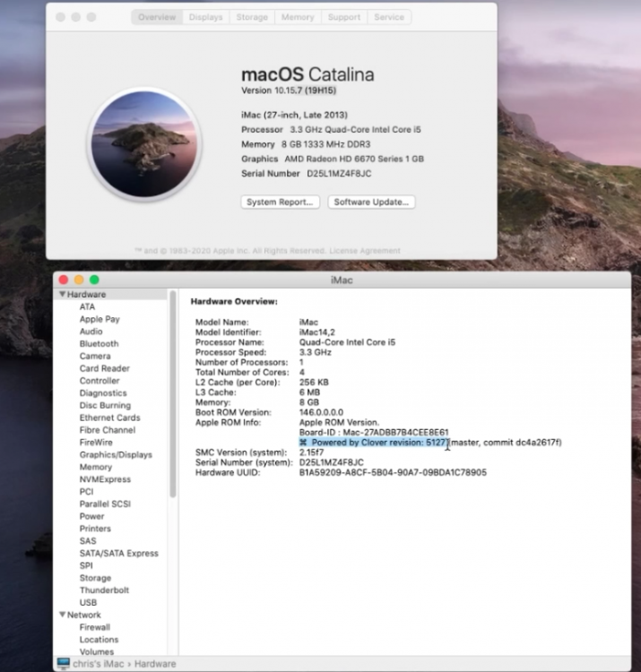Select Audio in the sidebar
Screen dimensions: 641x672
91,332
